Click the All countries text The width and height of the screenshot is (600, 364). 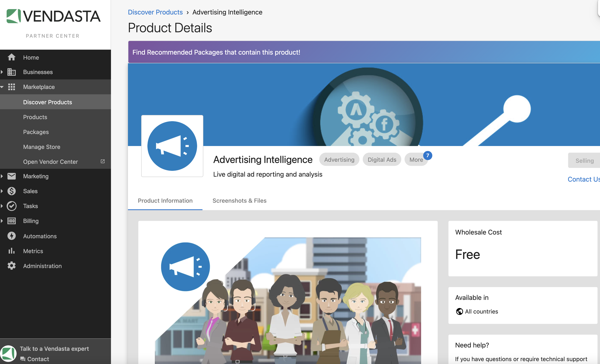pos(481,311)
